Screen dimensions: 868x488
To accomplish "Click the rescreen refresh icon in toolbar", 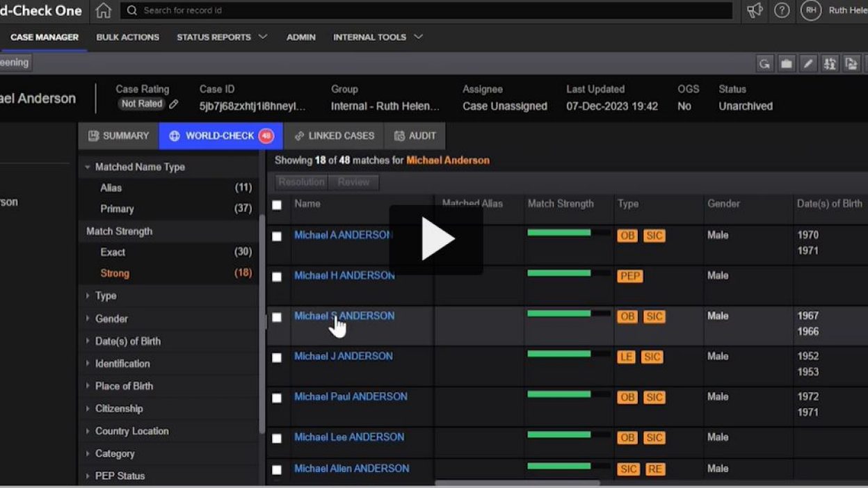I will [x=765, y=64].
